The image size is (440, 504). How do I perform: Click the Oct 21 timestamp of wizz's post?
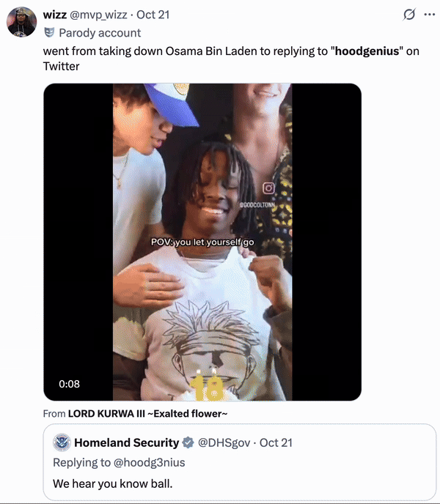coord(153,15)
